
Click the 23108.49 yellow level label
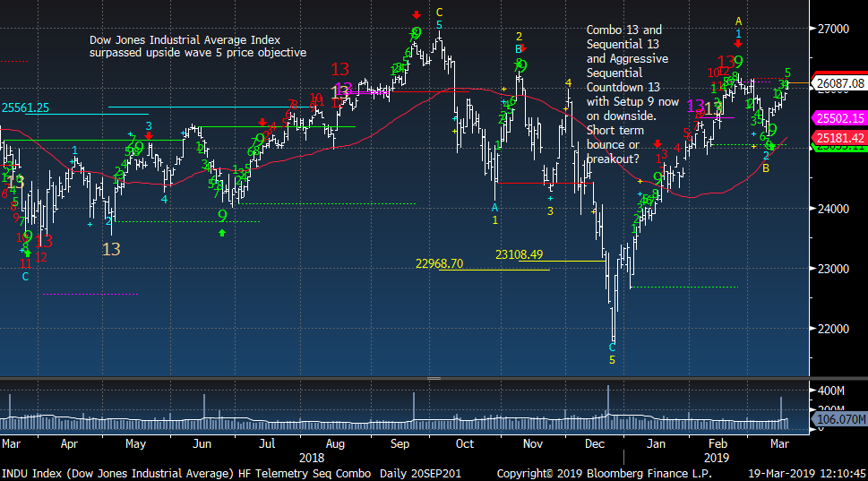click(x=519, y=254)
